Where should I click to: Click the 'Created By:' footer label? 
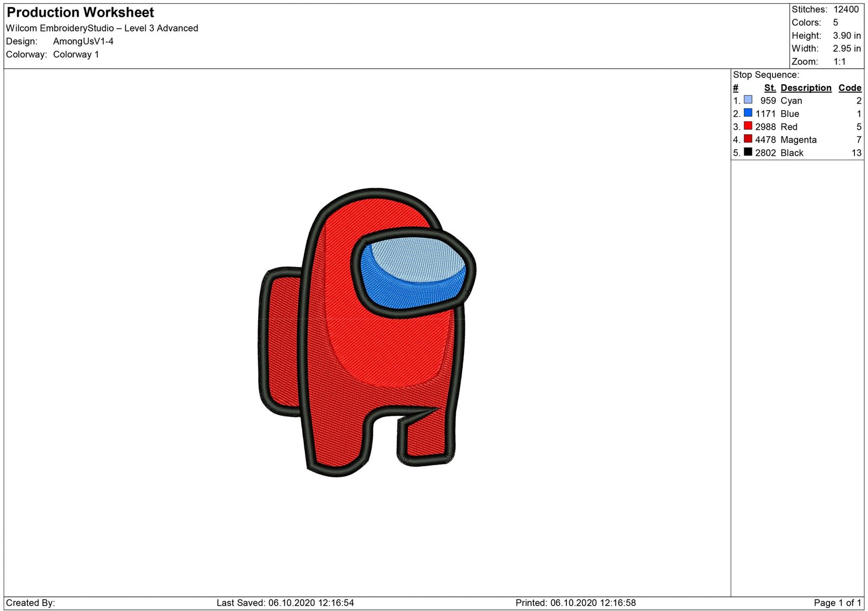(x=30, y=603)
